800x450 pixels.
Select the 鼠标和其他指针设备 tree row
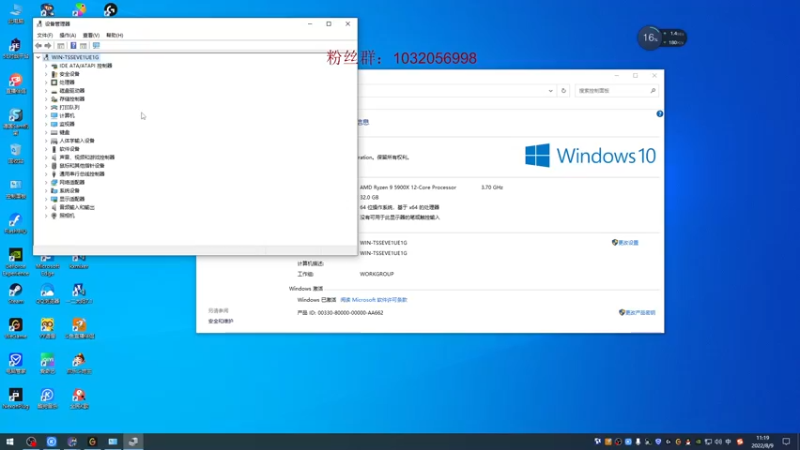[78, 166]
